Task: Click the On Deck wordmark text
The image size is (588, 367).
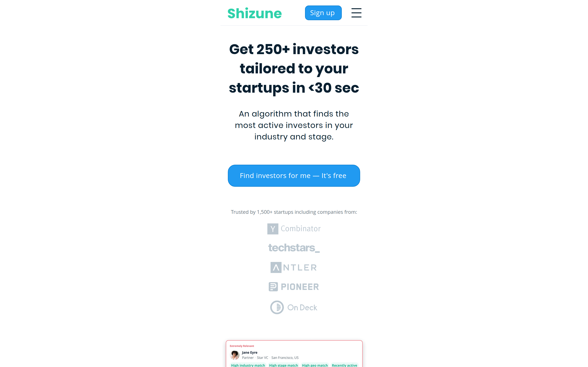Action: pyautogui.click(x=302, y=308)
